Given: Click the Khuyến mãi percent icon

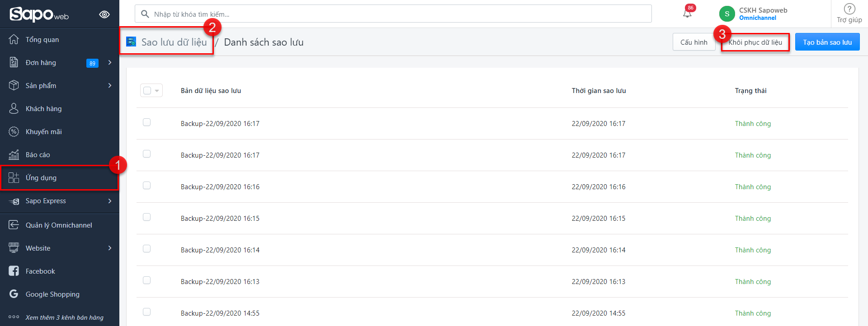Looking at the screenshot, I should (x=14, y=132).
